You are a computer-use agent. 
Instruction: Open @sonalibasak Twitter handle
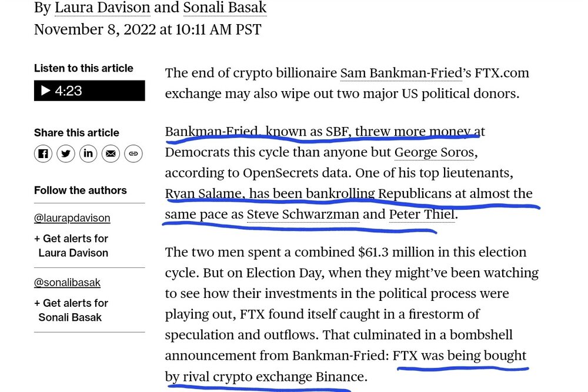click(67, 283)
